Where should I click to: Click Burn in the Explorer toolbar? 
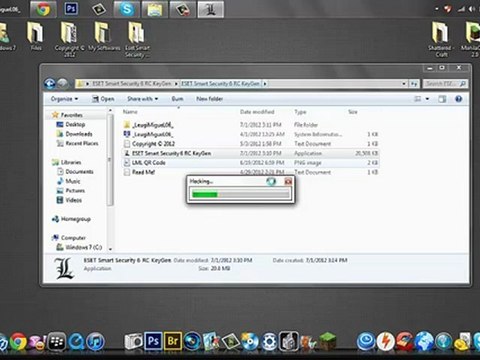[x=177, y=99]
